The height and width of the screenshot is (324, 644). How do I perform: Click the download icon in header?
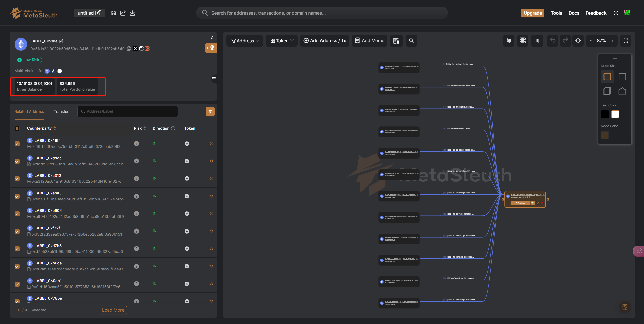coord(132,13)
